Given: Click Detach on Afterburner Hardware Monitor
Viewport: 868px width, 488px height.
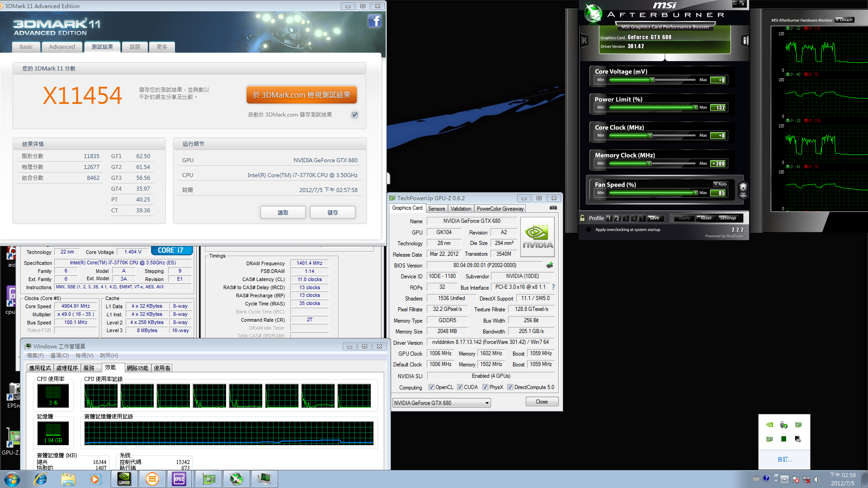Looking at the screenshot, I should (845, 20).
